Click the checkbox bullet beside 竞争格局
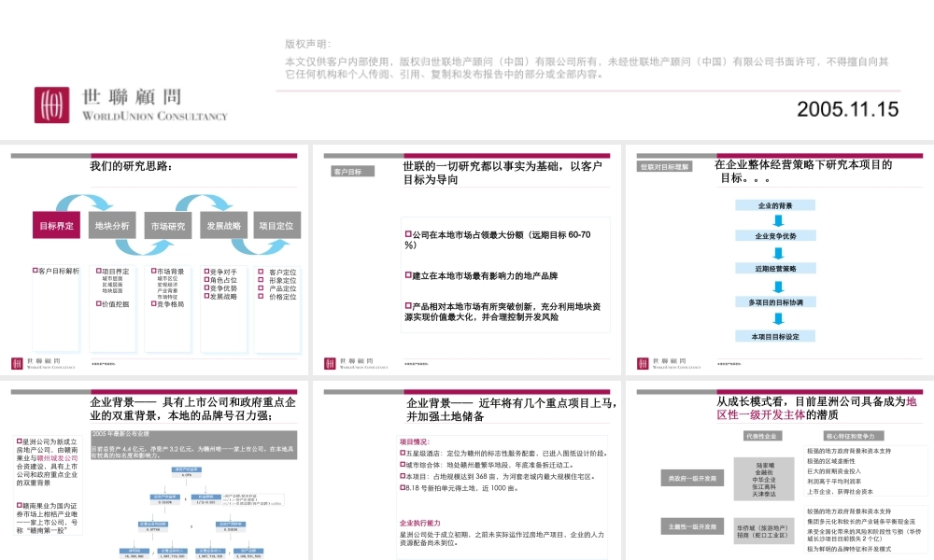Screen dimensions: 934x560 (153, 303)
